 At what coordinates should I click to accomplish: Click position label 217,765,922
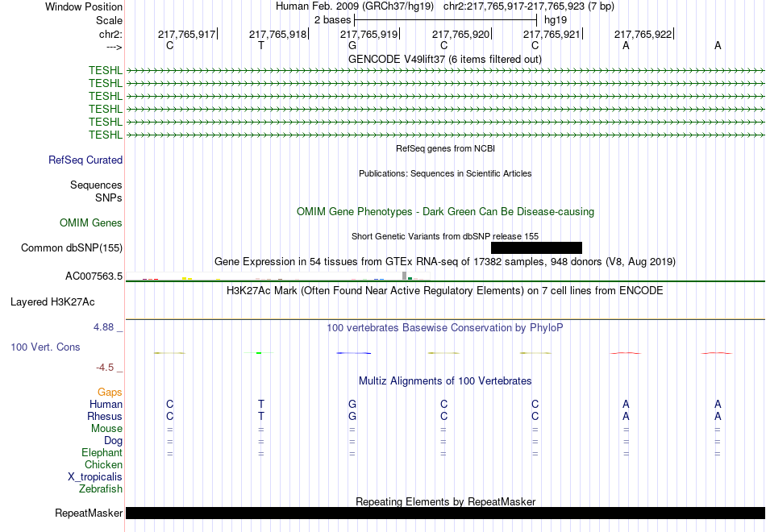click(643, 34)
